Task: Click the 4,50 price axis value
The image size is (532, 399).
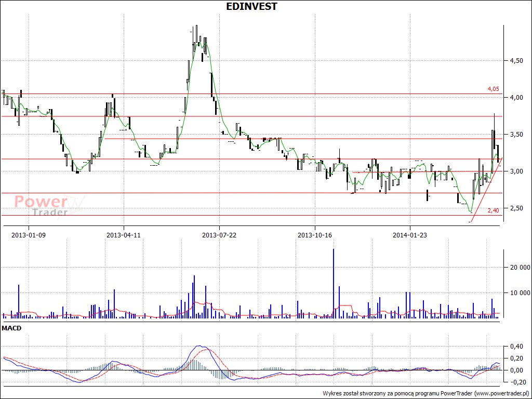Action: tap(516, 61)
